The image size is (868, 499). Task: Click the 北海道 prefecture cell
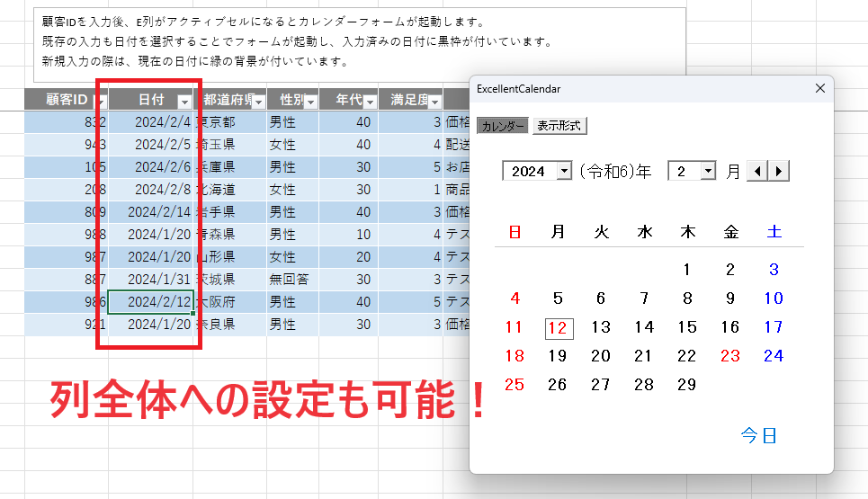pos(229,189)
